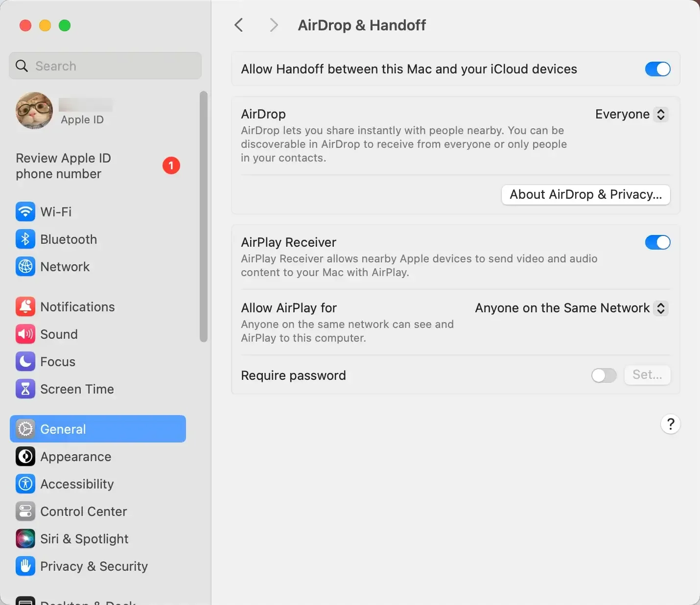Open Apple ID account text
The height and width of the screenshot is (605, 700).
click(82, 119)
